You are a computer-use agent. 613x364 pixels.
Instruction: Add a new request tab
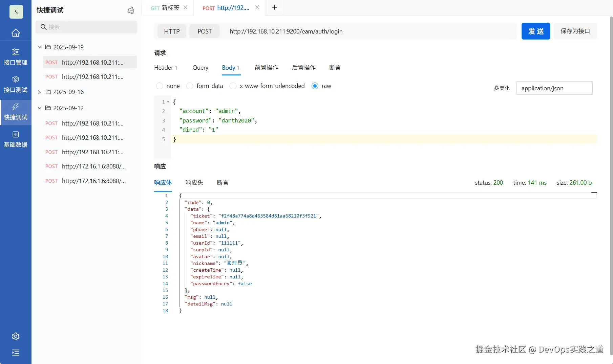point(275,7)
